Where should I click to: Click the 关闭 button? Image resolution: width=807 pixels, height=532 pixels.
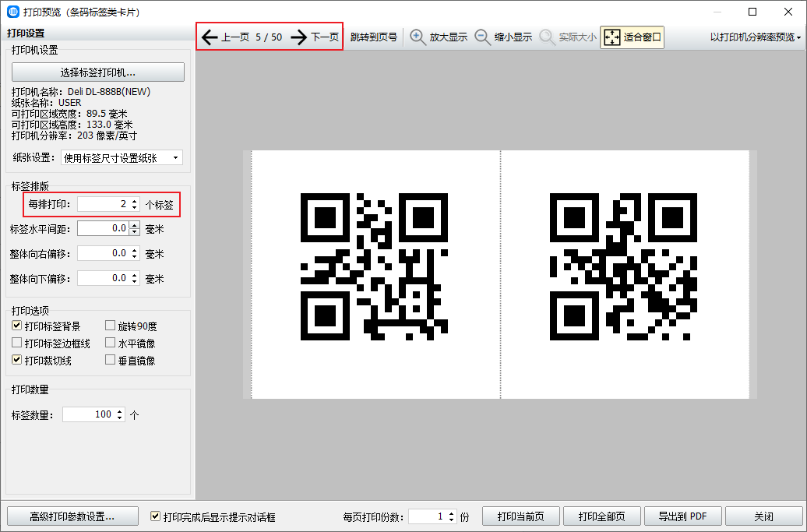pyautogui.click(x=763, y=516)
